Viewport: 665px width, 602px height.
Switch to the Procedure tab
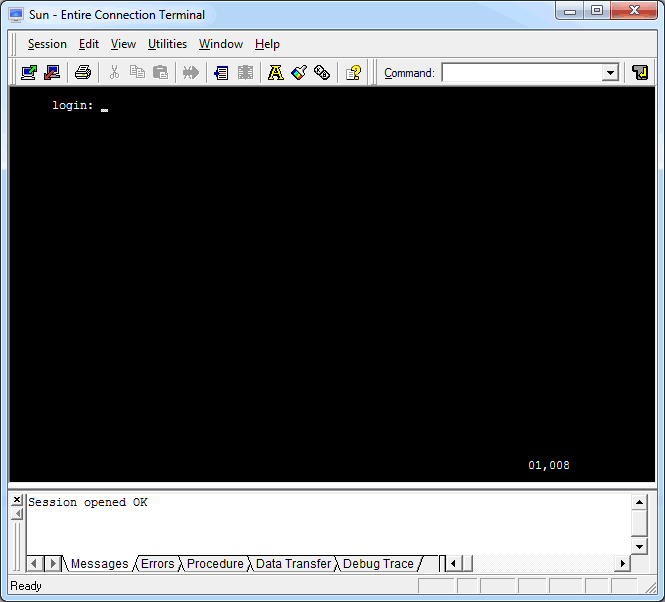coord(215,564)
